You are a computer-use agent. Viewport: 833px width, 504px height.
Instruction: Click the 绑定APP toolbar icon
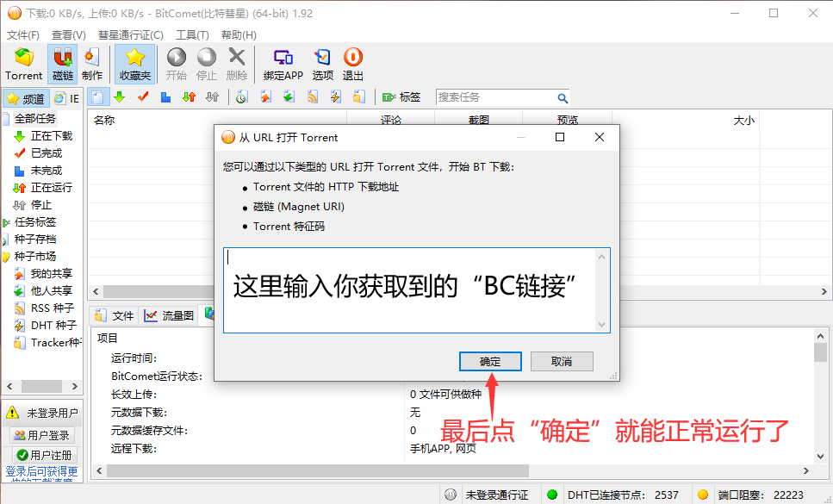[283, 64]
